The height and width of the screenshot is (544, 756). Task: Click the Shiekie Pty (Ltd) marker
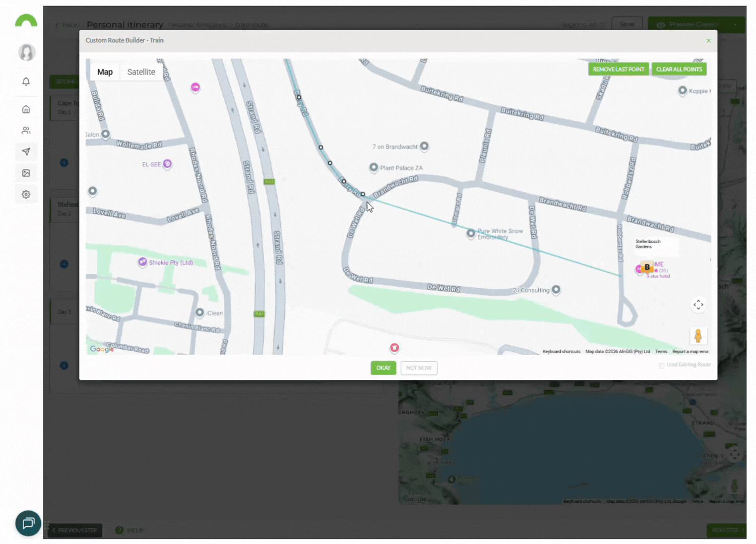pyautogui.click(x=143, y=262)
